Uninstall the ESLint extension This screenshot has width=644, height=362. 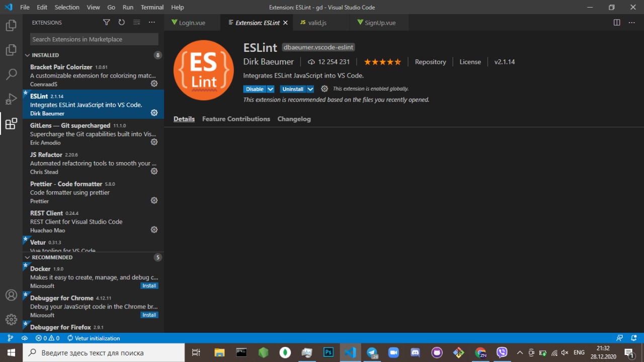(293, 89)
